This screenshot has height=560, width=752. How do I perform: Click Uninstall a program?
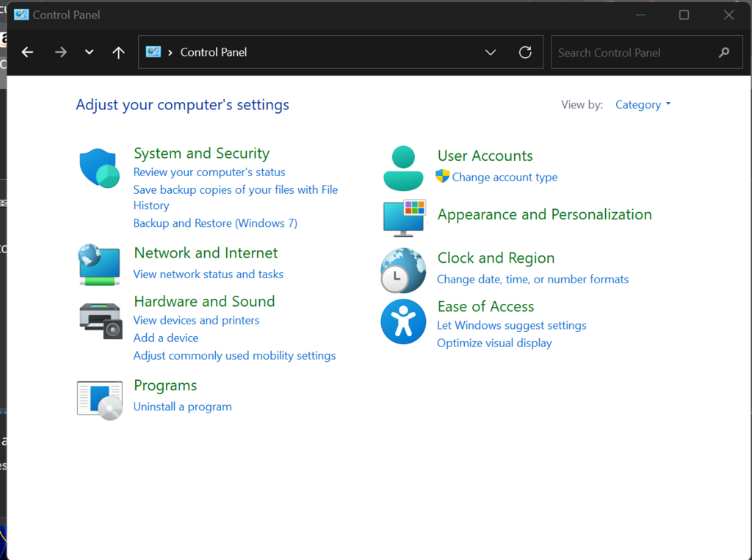coord(182,407)
